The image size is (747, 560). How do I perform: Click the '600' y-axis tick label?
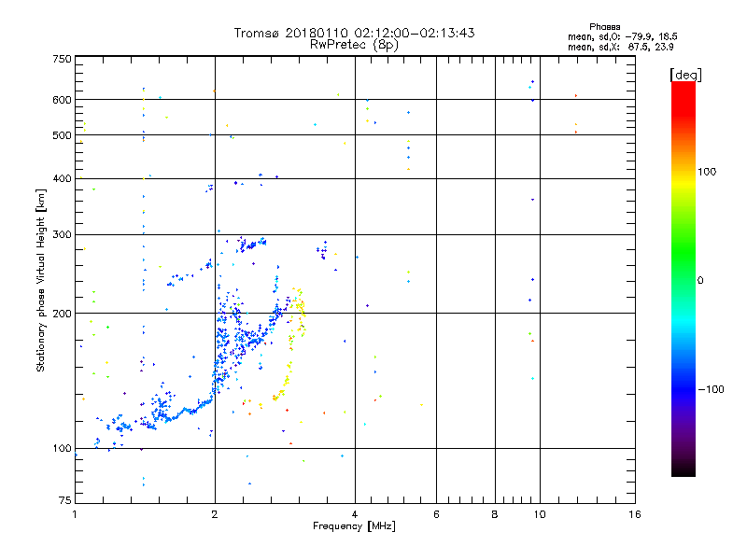point(62,100)
